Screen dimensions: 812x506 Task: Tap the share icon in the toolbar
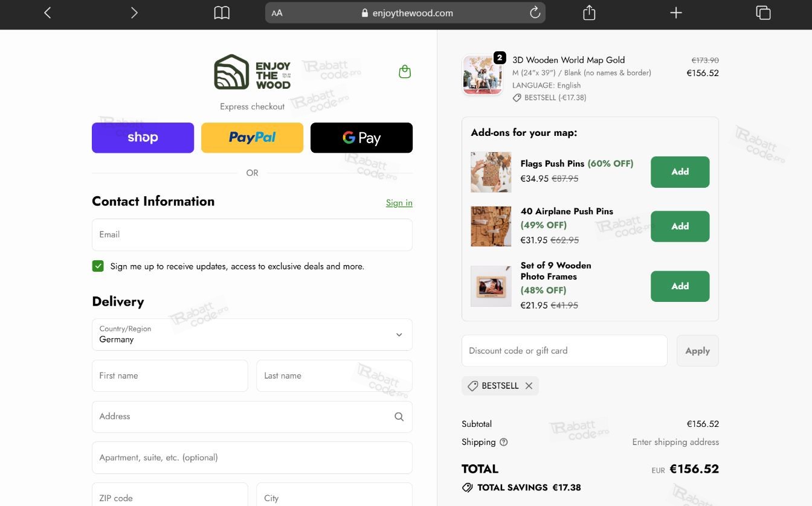(x=589, y=13)
